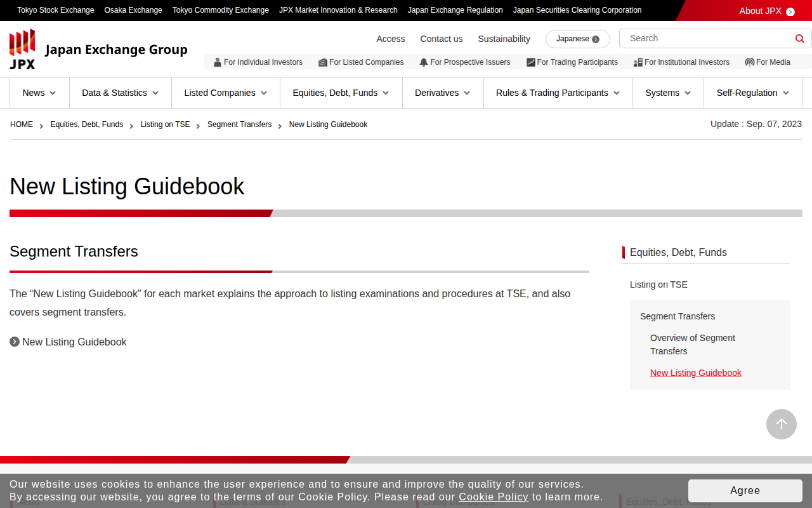Expand the Systems menu chevron

[x=687, y=93]
